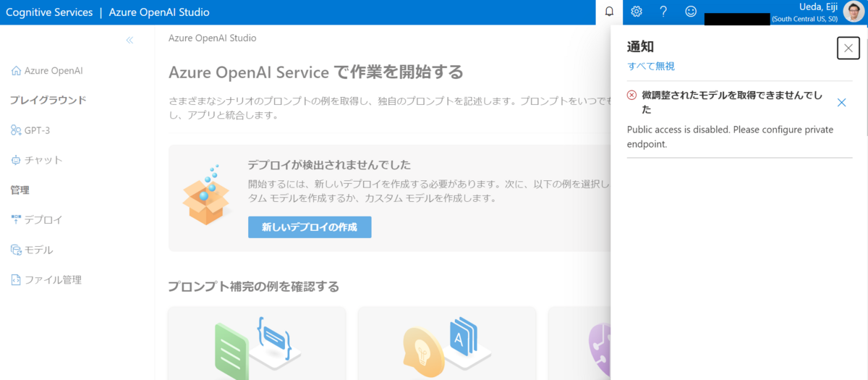Click 新しいデプロイの作成 button
The height and width of the screenshot is (380, 868).
coord(310,227)
